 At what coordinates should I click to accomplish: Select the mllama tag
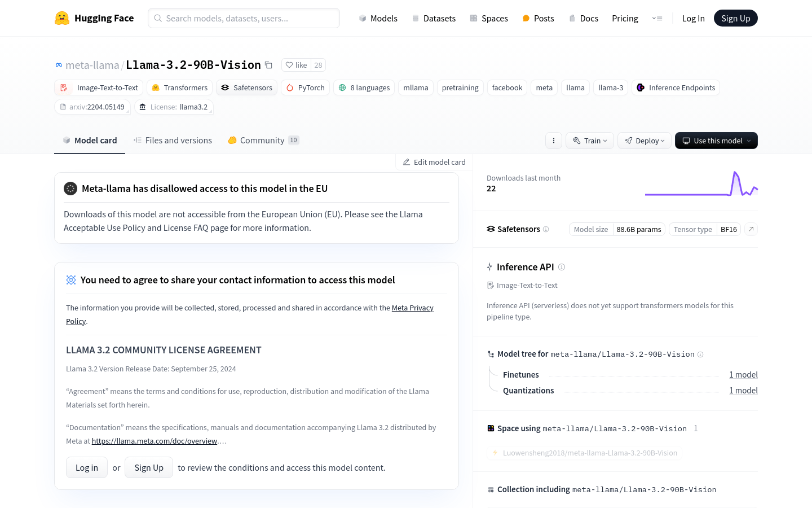click(416, 87)
